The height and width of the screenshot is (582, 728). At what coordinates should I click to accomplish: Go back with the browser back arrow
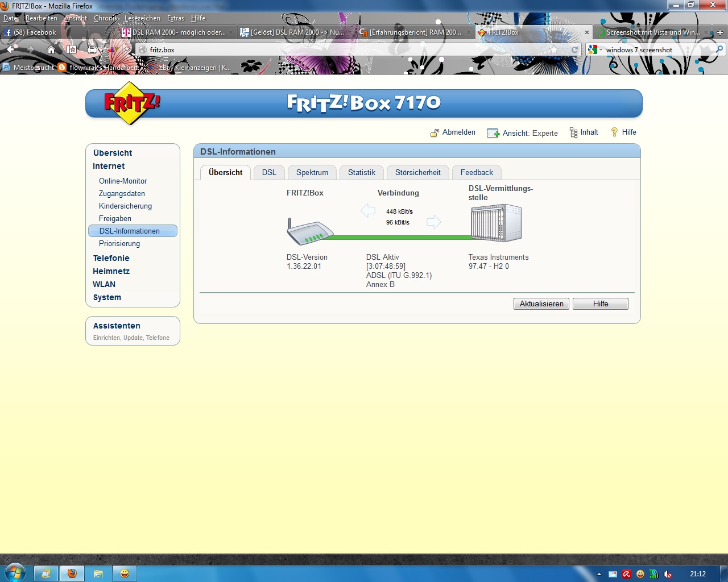pos(11,49)
